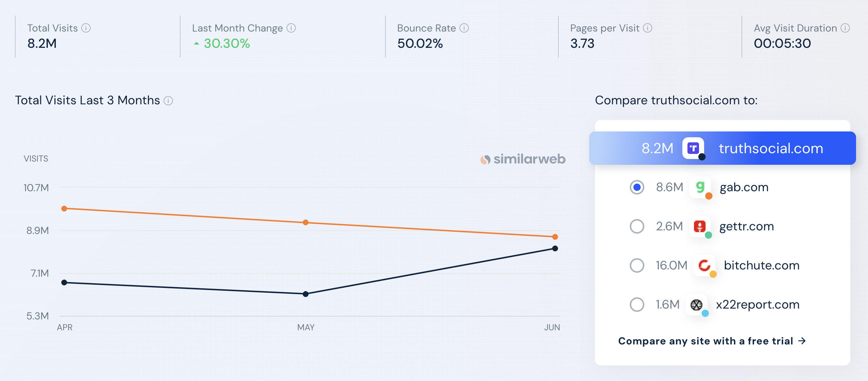Open Compare any site with a free trial
This screenshot has height=381, width=868.
point(712,341)
